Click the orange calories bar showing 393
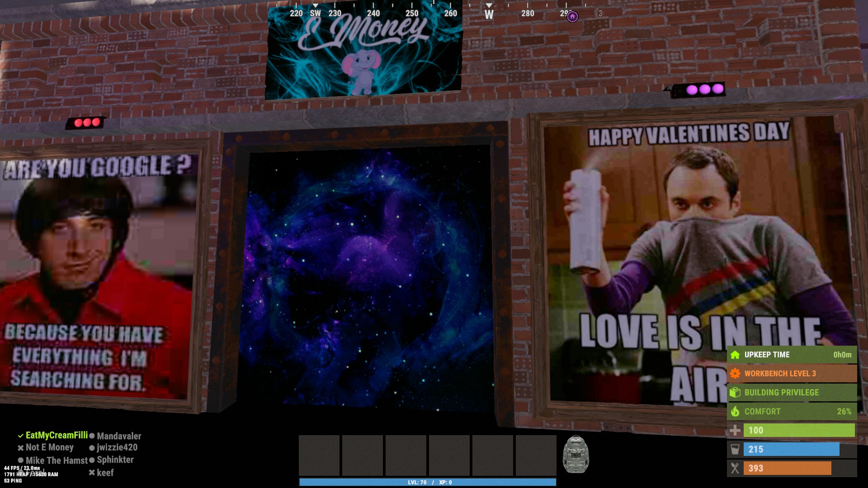This screenshot has height=488, width=868. click(787, 468)
